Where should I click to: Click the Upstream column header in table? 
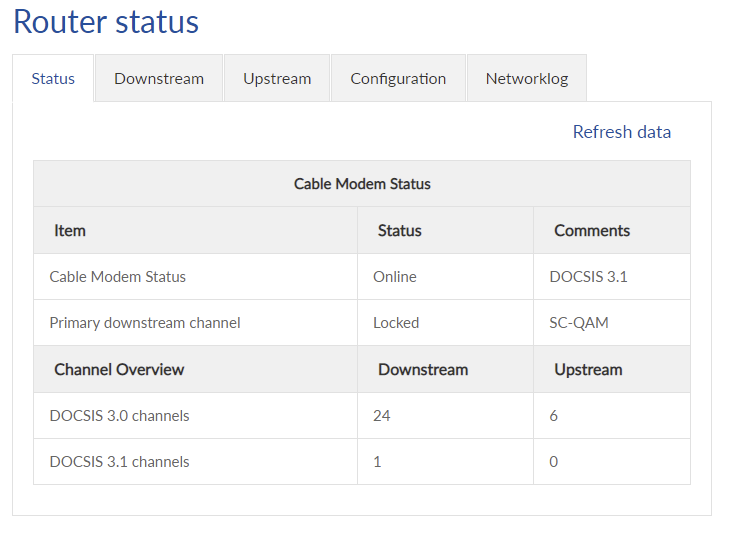[x=588, y=369]
